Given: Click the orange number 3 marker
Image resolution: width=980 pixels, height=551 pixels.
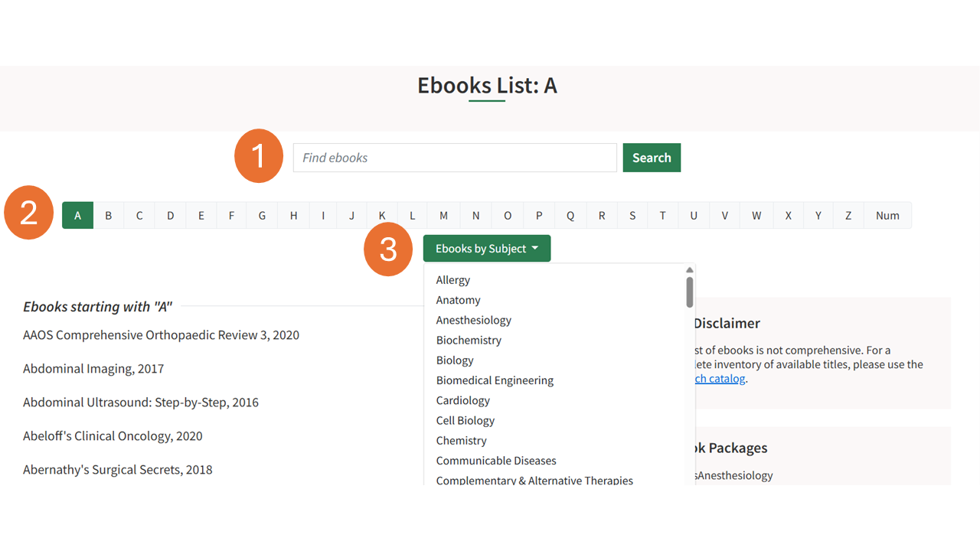Looking at the screenshot, I should (388, 249).
